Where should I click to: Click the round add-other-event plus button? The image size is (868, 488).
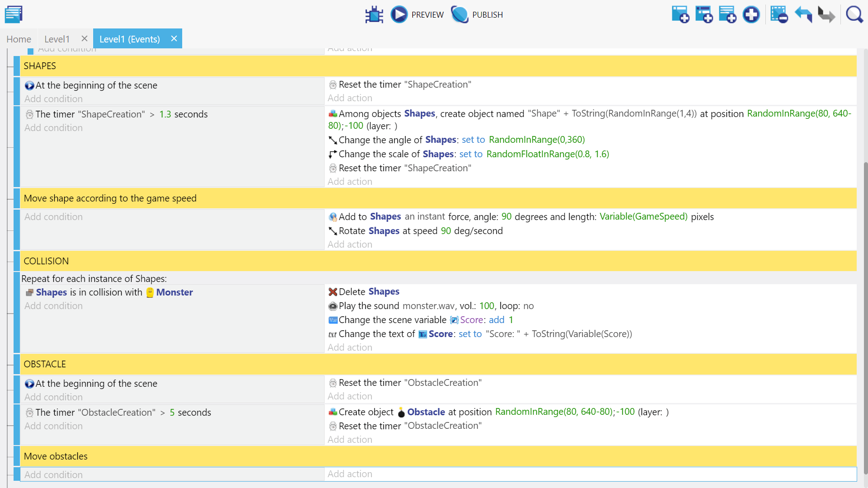pos(751,14)
